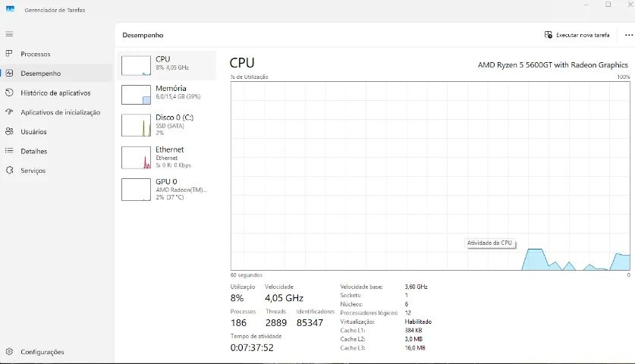Open the three-dot more options menu
Screen dimensions: 635x364
point(628,35)
